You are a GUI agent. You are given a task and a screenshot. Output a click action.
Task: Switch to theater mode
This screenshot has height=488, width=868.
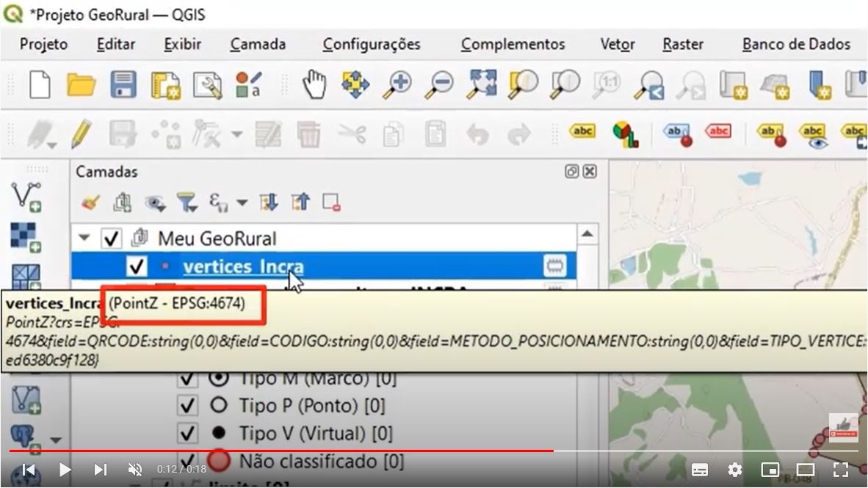coord(806,470)
